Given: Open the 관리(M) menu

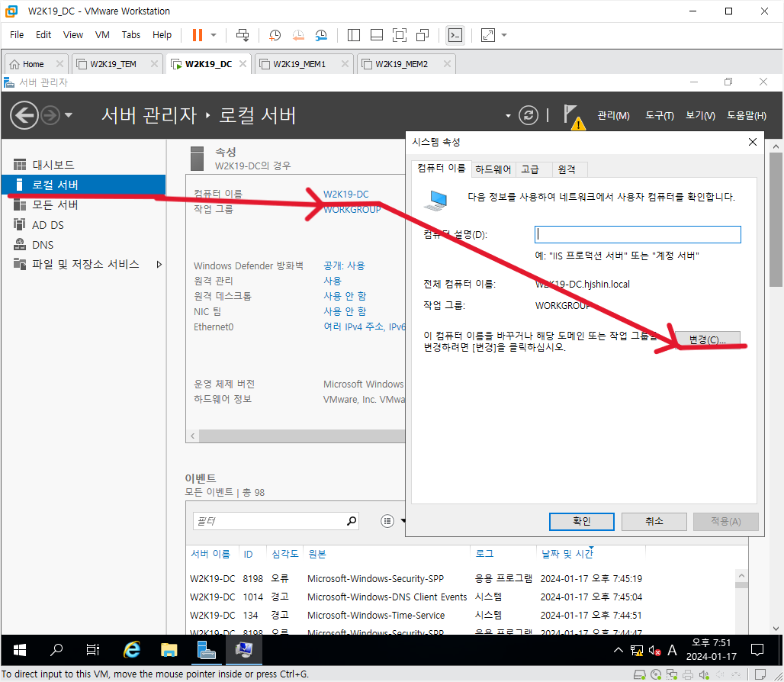Looking at the screenshot, I should [x=613, y=115].
